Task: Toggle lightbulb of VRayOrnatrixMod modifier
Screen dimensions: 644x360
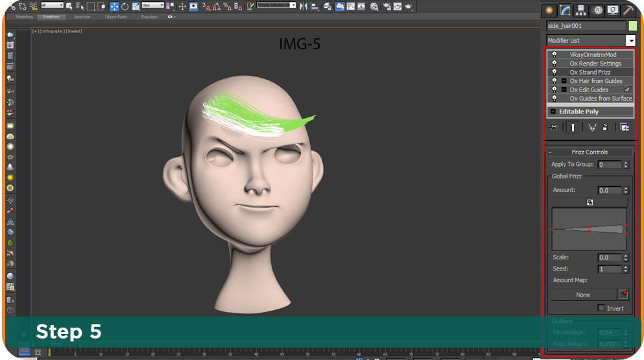Action: [x=555, y=55]
